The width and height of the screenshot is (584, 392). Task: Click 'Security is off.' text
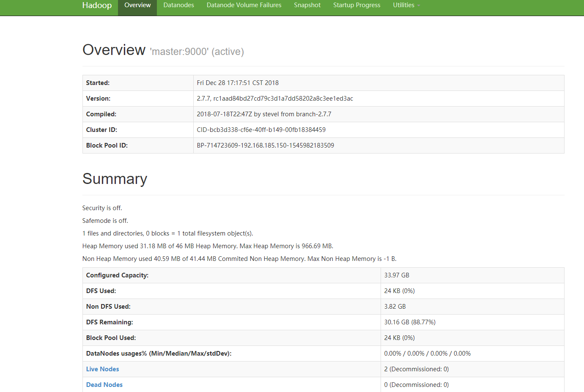pyautogui.click(x=102, y=208)
